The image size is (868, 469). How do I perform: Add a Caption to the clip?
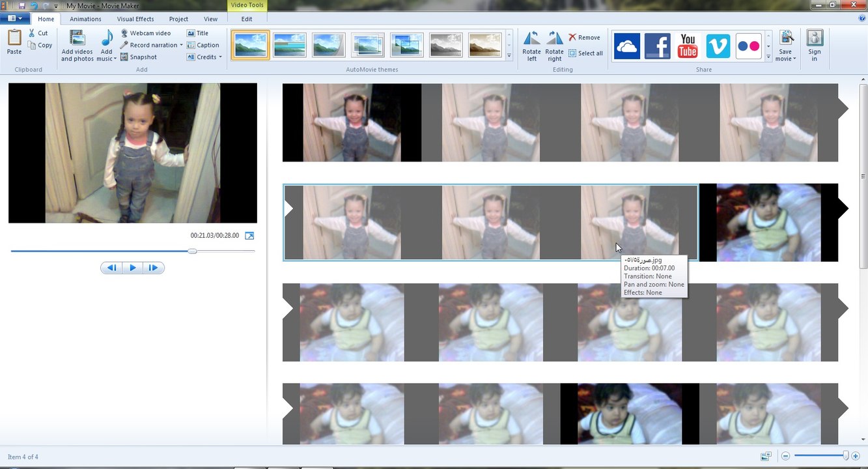pyautogui.click(x=203, y=45)
